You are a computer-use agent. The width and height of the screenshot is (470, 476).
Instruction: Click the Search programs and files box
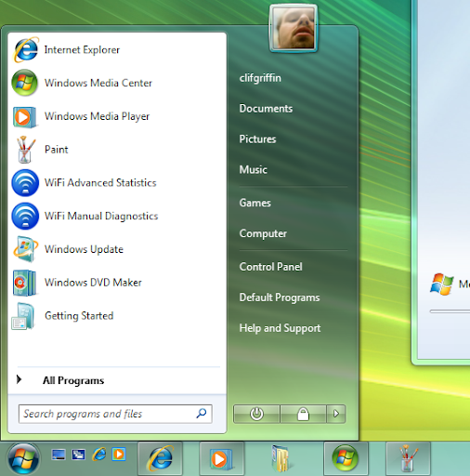115,414
